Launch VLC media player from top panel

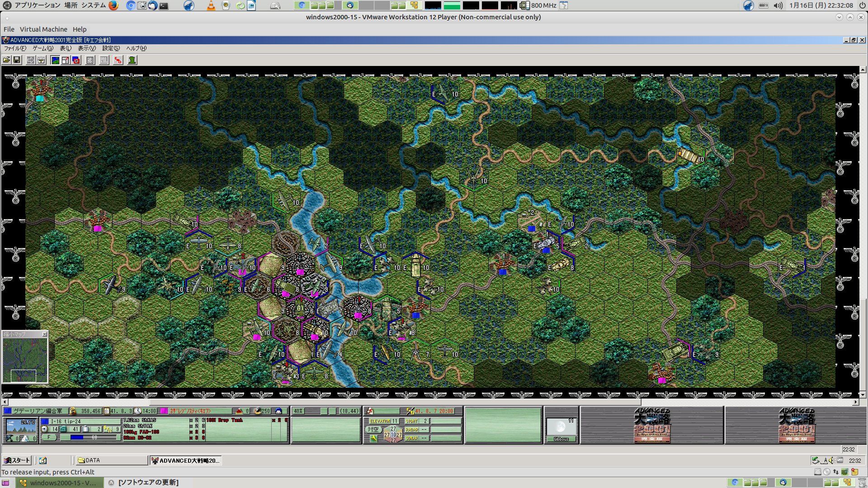211,5
